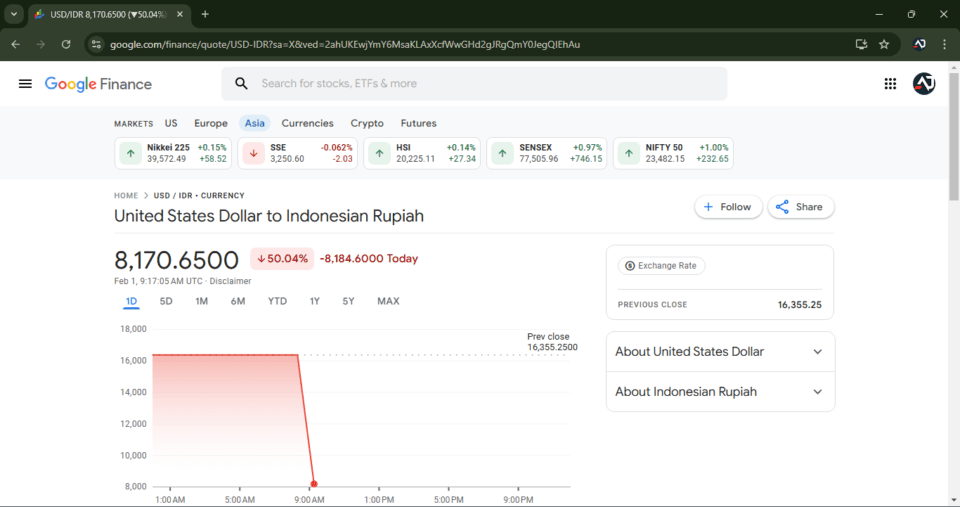Image resolution: width=960 pixels, height=507 pixels.
Task: Open the Nikkei 225 index card
Action: (x=173, y=153)
